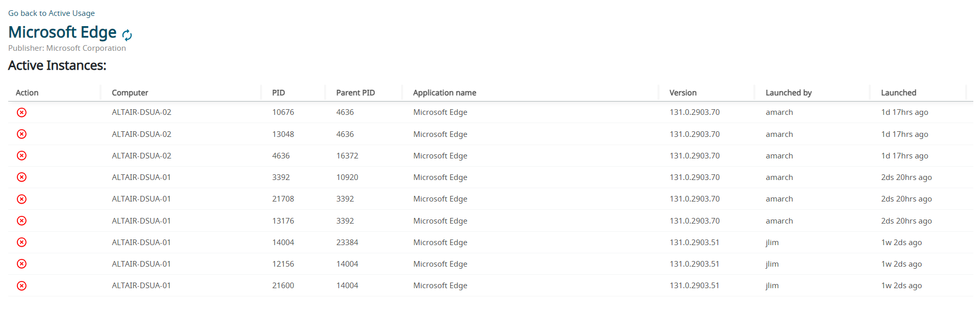Click the refresh icon beside Microsoft Edge title

(127, 35)
